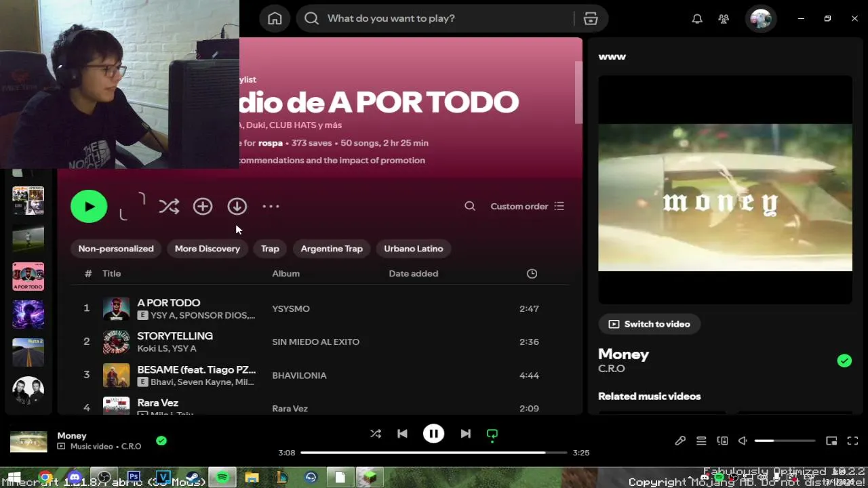The width and height of the screenshot is (868, 488).
Task: Open the Custom order sort dropdown
Action: tap(527, 206)
